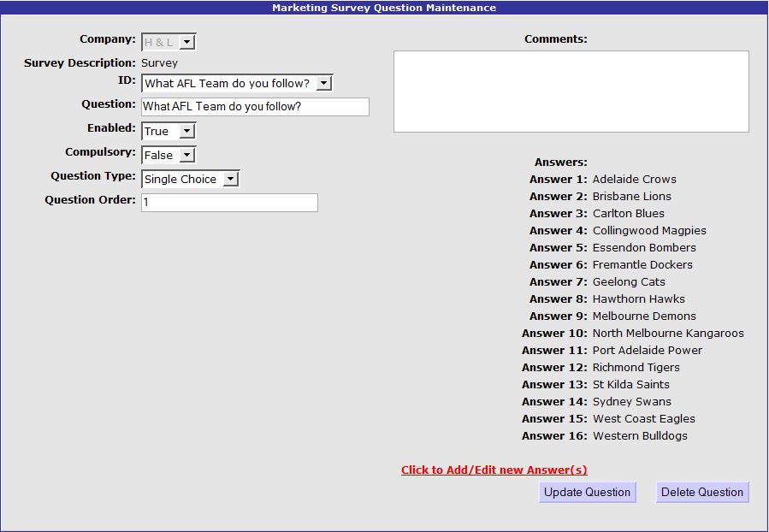This screenshot has width=769, height=532.
Task: Select the Geelong Cats answer
Action: click(x=629, y=282)
